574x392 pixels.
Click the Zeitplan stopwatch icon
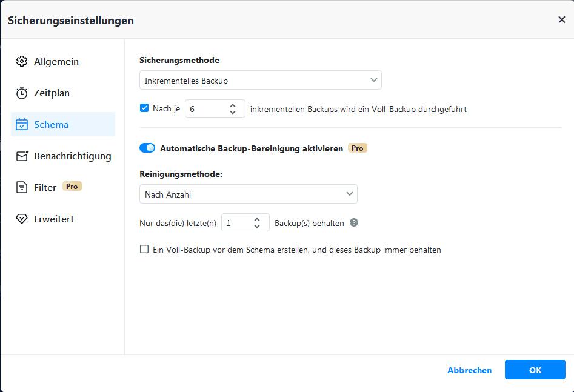22,93
